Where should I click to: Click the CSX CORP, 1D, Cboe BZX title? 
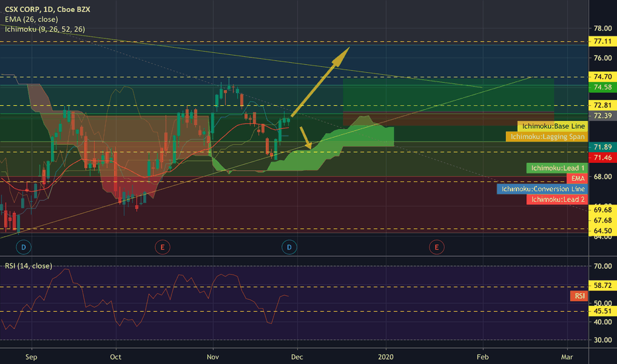[x=47, y=9]
